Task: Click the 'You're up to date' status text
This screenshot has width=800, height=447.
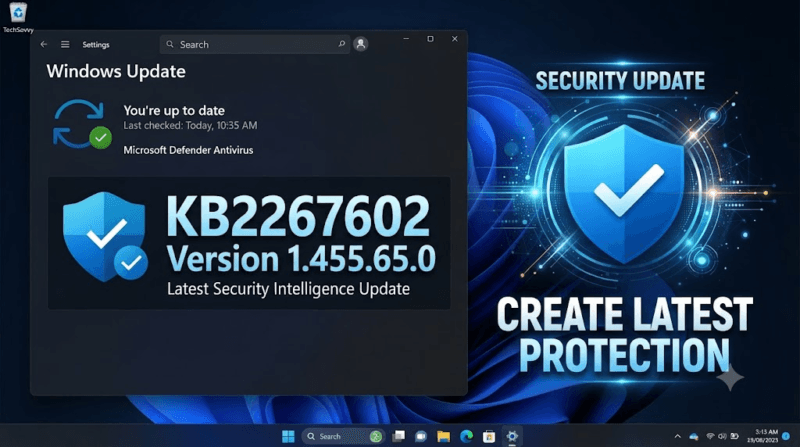Action: tap(174, 110)
